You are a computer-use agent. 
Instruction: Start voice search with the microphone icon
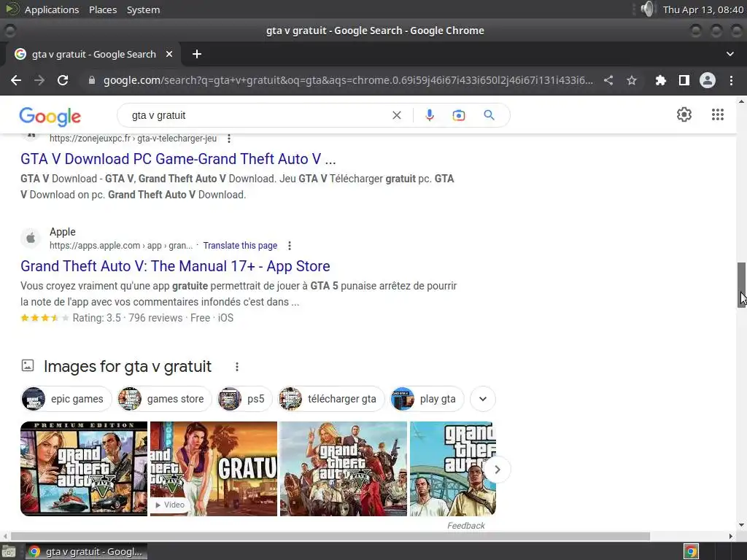(429, 115)
